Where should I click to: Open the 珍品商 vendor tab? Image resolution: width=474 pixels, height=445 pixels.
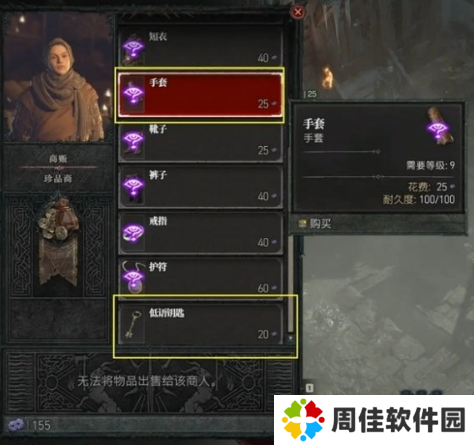coord(58,179)
